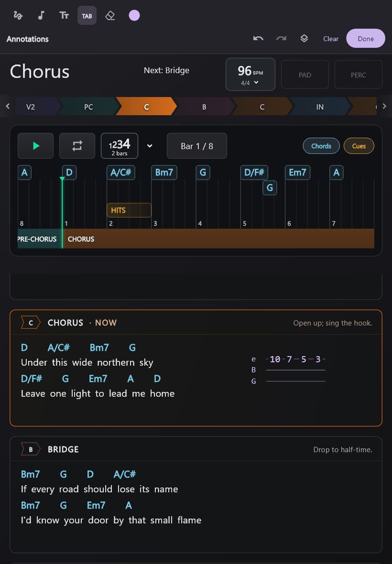This screenshot has width=392, height=564.
Task: Click the note 'Drop to half-time.'
Action: 343,450
